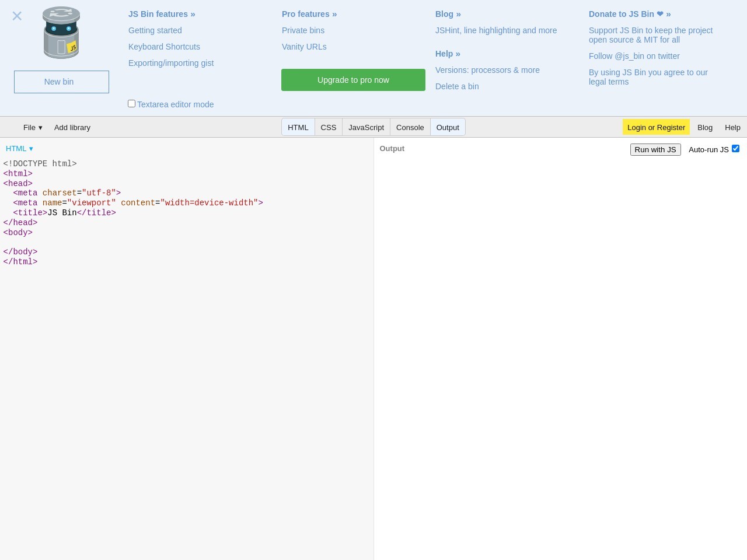Open the Keyboard Shortcuts link
Viewport: 747px width, 560px height.
click(164, 47)
